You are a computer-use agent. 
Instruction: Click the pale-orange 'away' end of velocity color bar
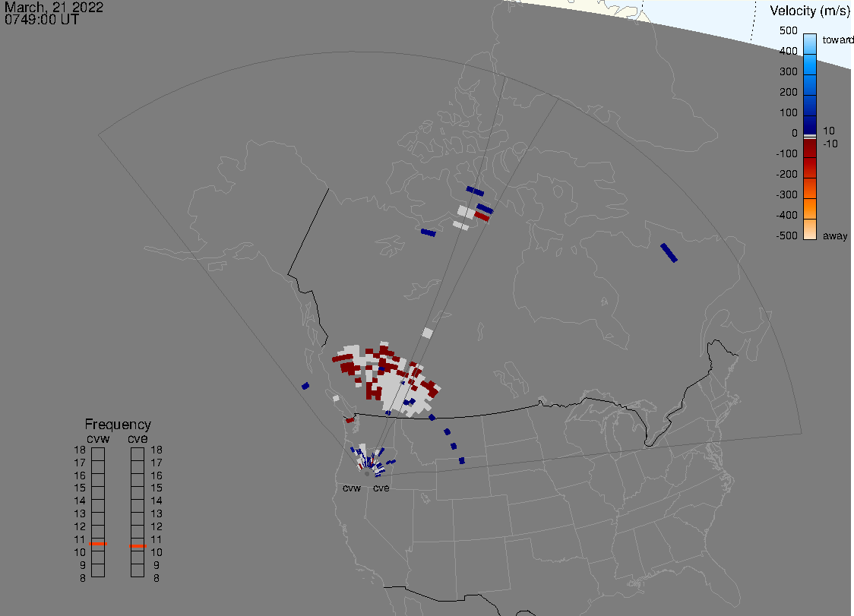tap(809, 232)
